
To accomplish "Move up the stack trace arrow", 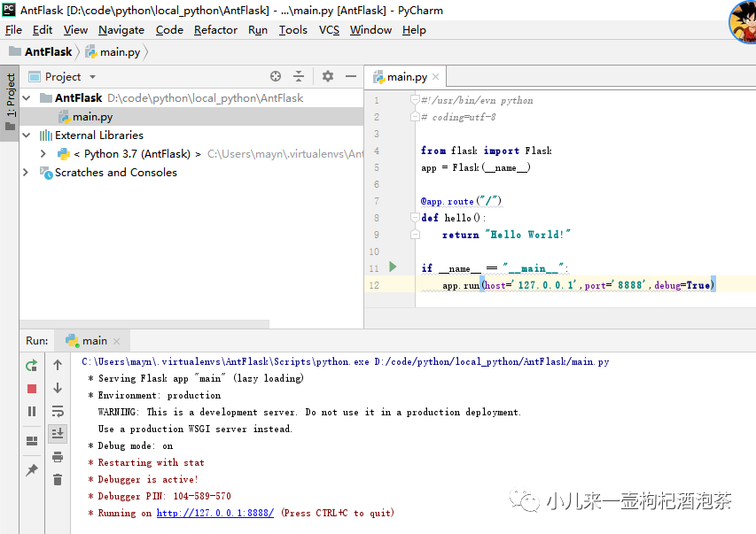I will 58,365.
